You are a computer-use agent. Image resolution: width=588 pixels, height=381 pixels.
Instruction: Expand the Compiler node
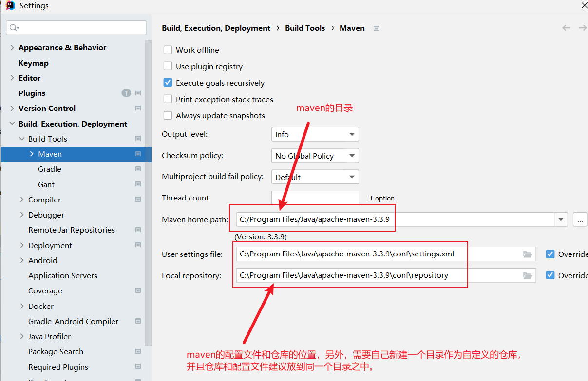click(22, 200)
